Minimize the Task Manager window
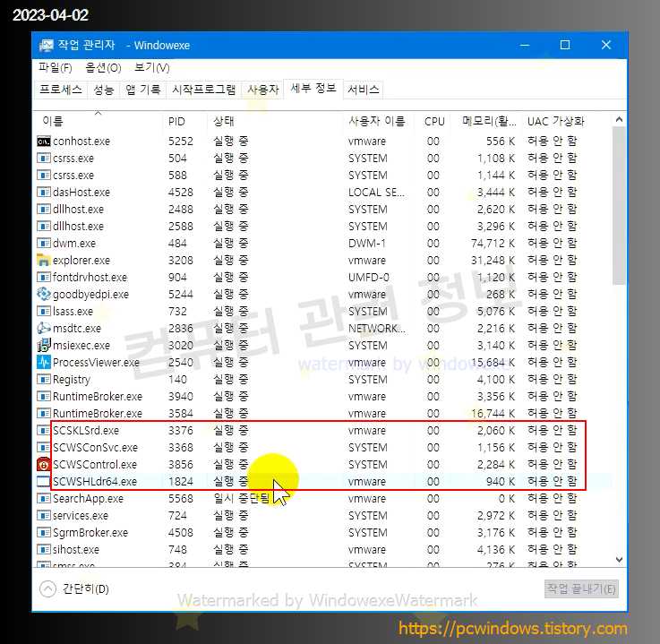This screenshot has width=660, height=644. point(525,45)
